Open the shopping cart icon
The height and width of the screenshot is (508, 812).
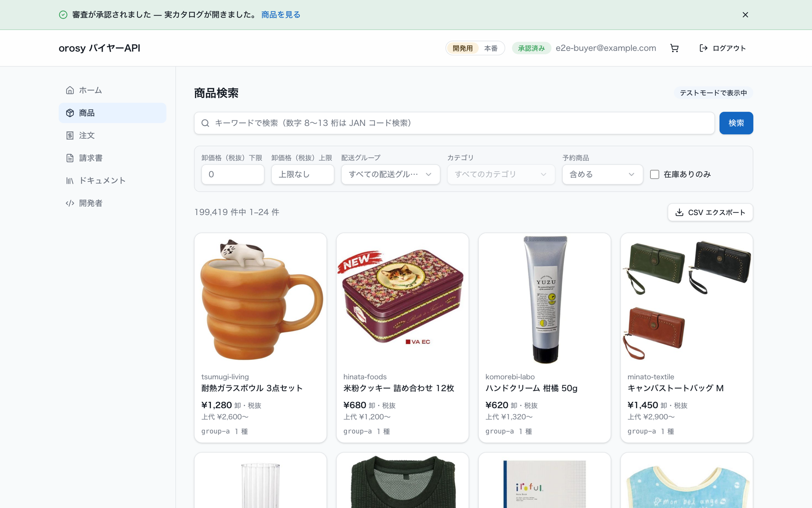coord(674,48)
